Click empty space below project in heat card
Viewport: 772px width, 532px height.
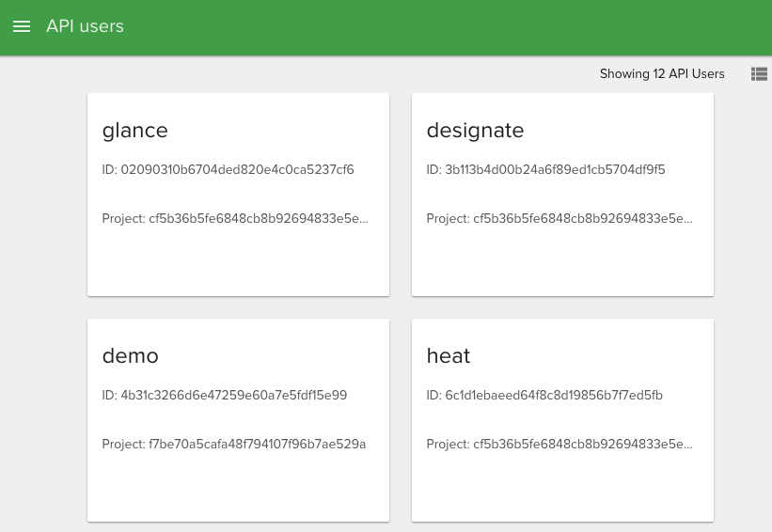point(562,489)
